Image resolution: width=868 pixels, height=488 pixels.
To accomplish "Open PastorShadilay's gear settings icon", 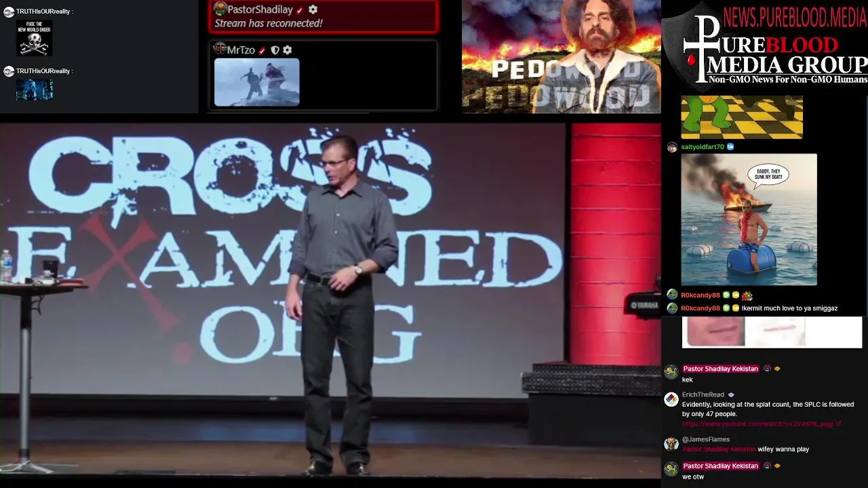I will click(x=313, y=9).
